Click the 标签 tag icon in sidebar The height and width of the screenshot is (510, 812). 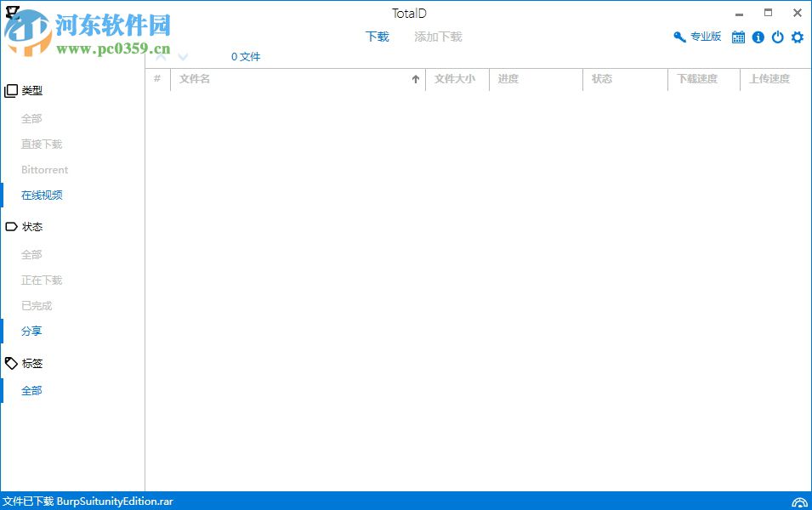[x=10, y=363]
